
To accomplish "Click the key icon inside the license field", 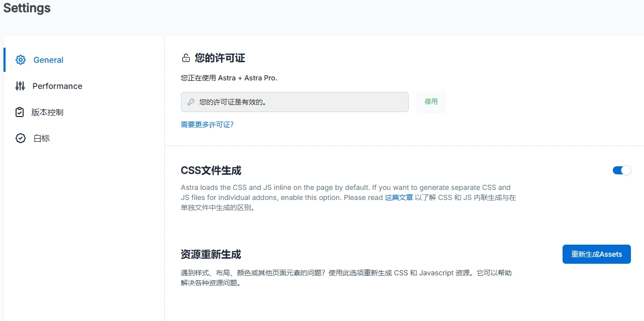I will pyautogui.click(x=191, y=101).
